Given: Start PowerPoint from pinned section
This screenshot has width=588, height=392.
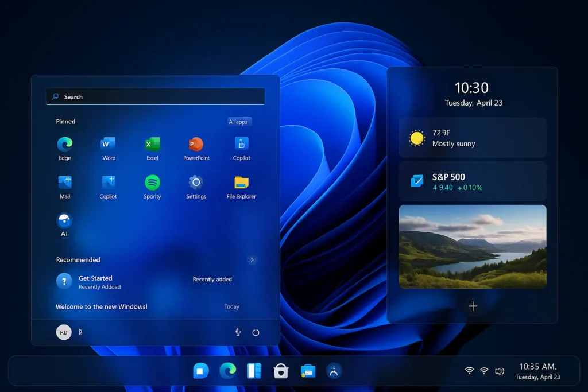Looking at the screenshot, I should pyautogui.click(x=196, y=145).
